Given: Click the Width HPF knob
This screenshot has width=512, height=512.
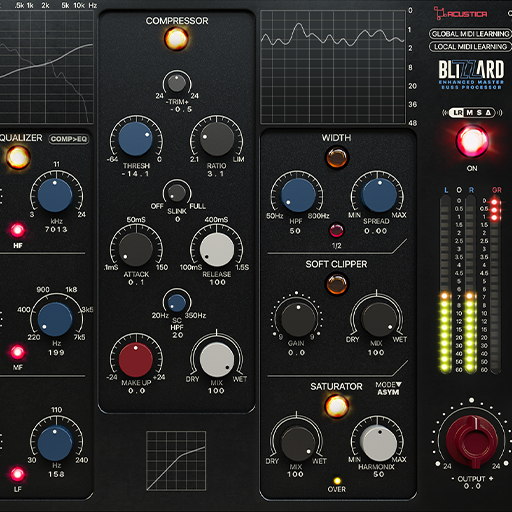Looking at the screenshot, I should click(x=298, y=195).
